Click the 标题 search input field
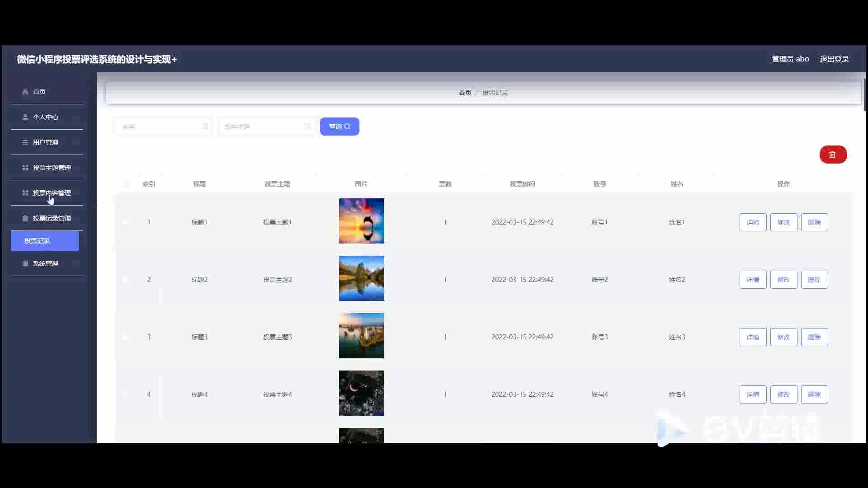The height and width of the screenshot is (488, 868). coord(164,127)
